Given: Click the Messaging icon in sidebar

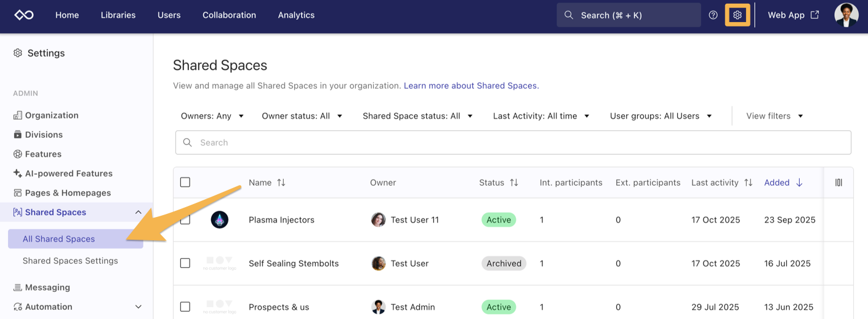Looking at the screenshot, I should click(x=18, y=287).
